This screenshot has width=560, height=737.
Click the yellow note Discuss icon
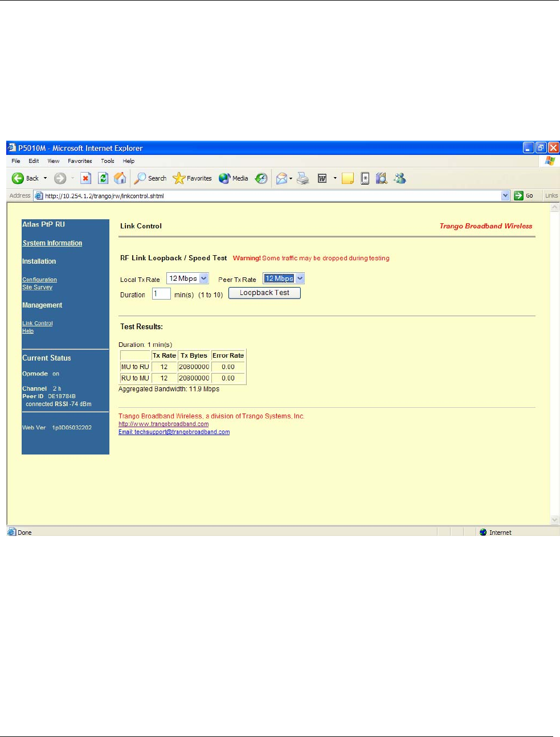click(x=348, y=178)
